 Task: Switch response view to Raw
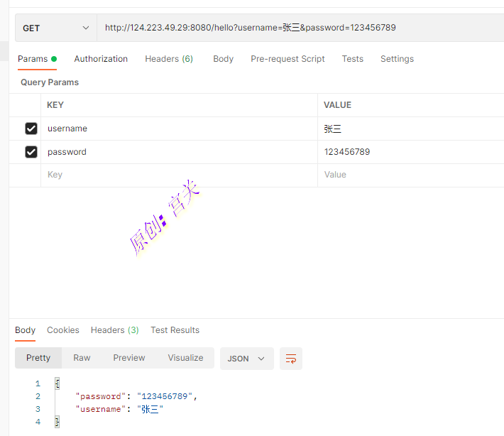tap(82, 358)
